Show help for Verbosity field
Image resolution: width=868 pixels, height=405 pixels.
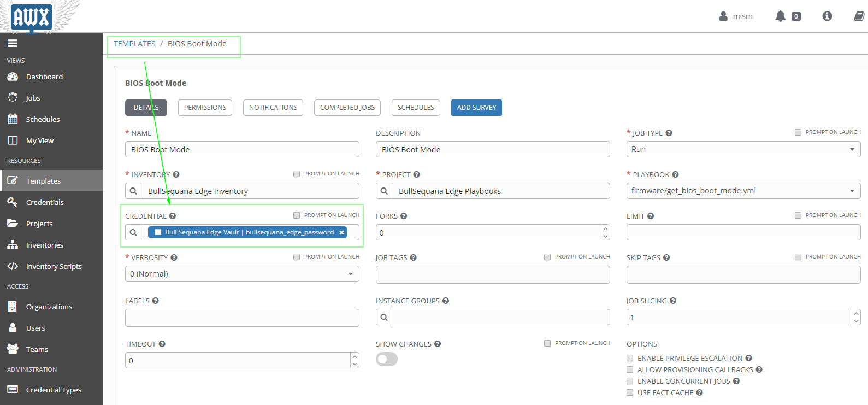(x=174, y=257)
